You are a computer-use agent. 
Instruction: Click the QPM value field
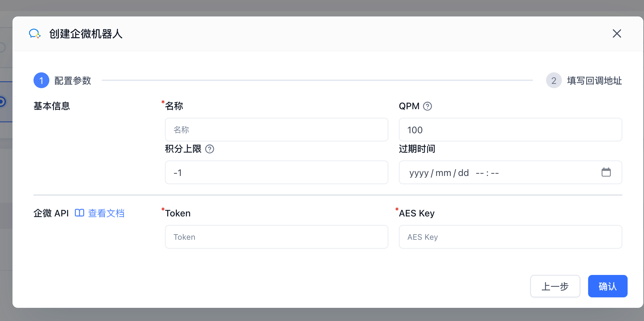[x=510, y=130]
